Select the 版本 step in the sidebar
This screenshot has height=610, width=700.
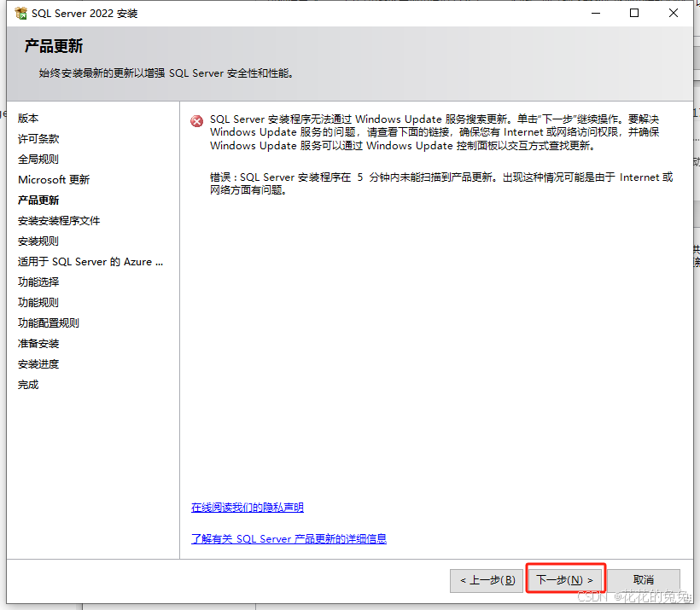tap(28, 119)
